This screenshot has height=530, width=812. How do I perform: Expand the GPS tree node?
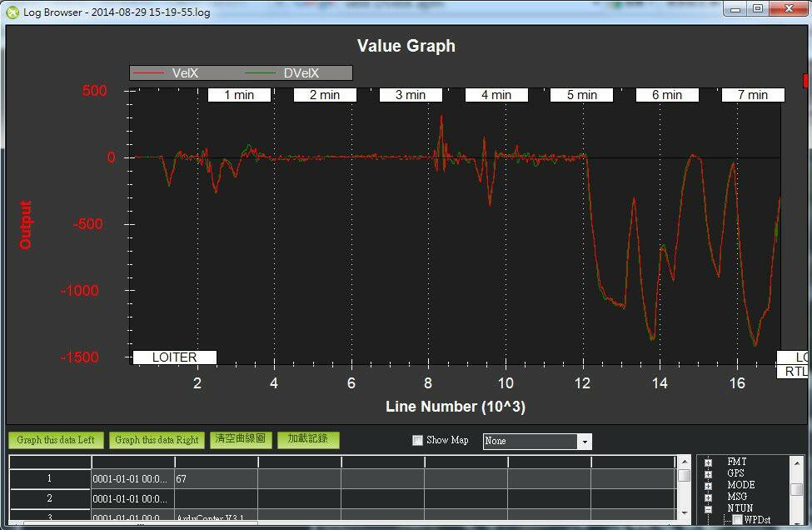point(709,473)
